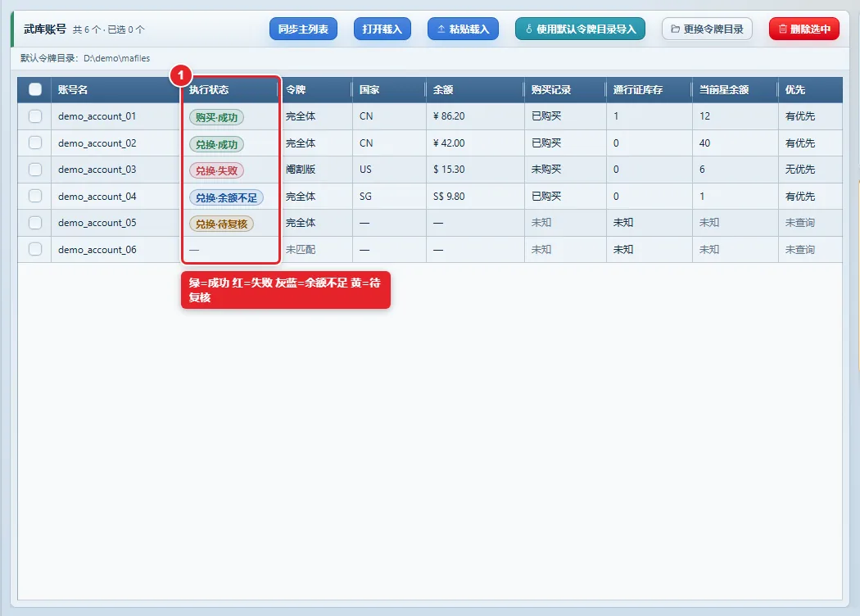860x616 pixels.
Task: Click the 兑换·余额不足 status badge
Action: point(227,197)
